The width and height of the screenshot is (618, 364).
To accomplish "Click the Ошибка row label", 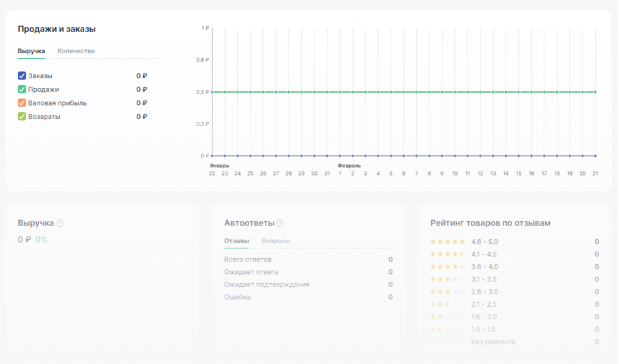I will pos(237,297).
